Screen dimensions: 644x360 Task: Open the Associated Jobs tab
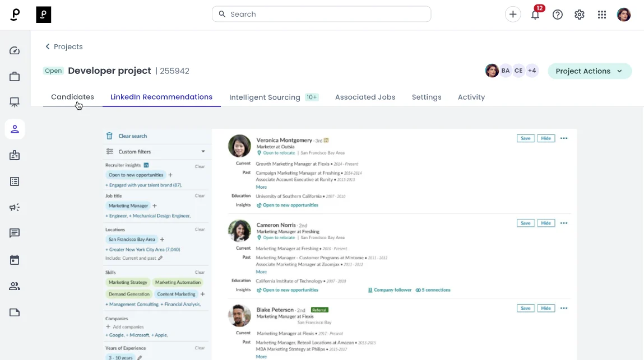coord(365,97)
